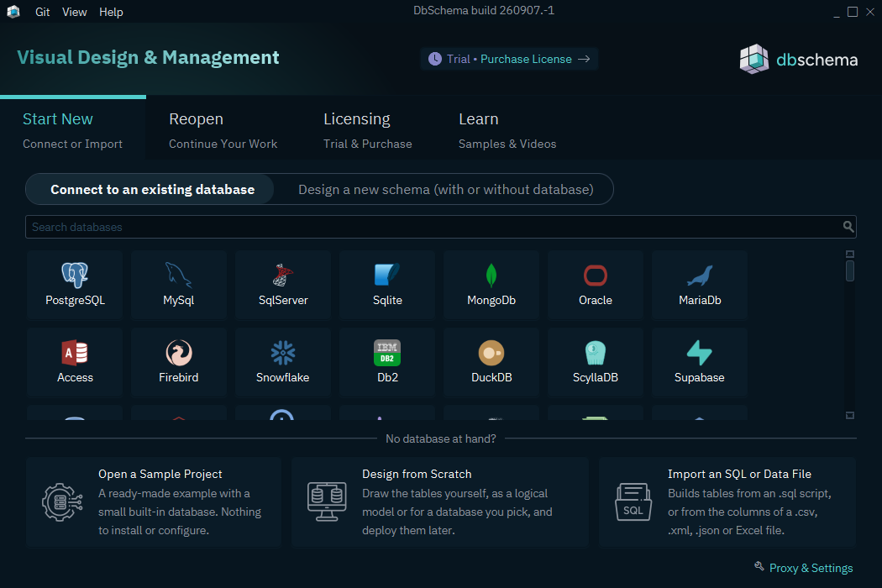Open a Sample Project card title
The image size is (882, 588).
[x=160, y=475]
